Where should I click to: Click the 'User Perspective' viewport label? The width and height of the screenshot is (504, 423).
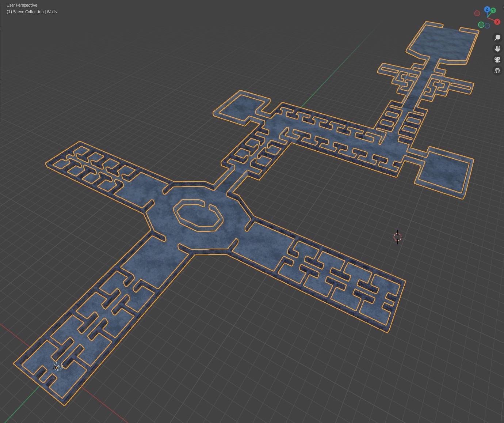pos(22,5)
